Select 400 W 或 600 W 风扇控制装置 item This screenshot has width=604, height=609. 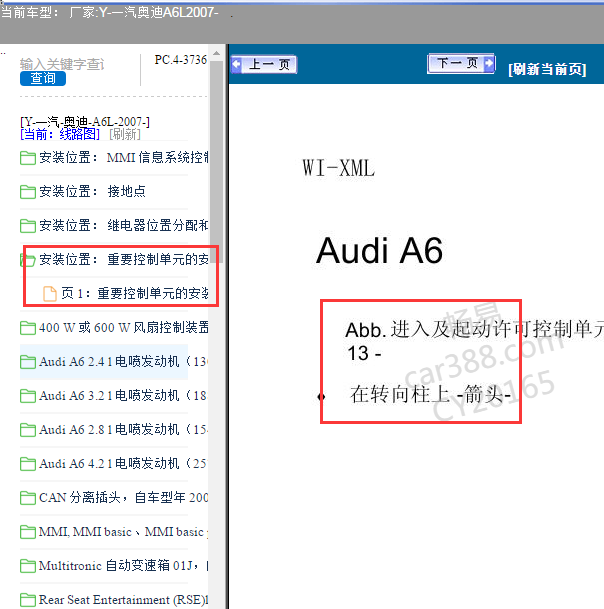(124, 327)
